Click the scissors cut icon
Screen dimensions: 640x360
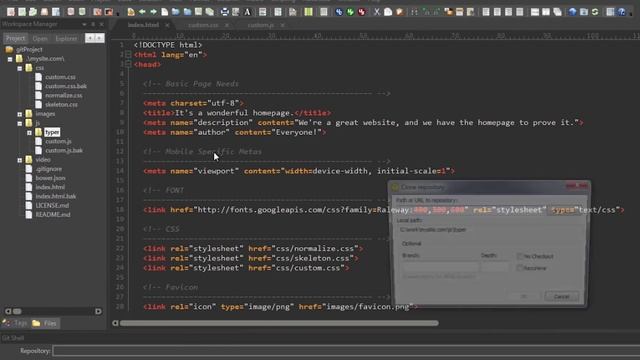[x=377, y=12]
